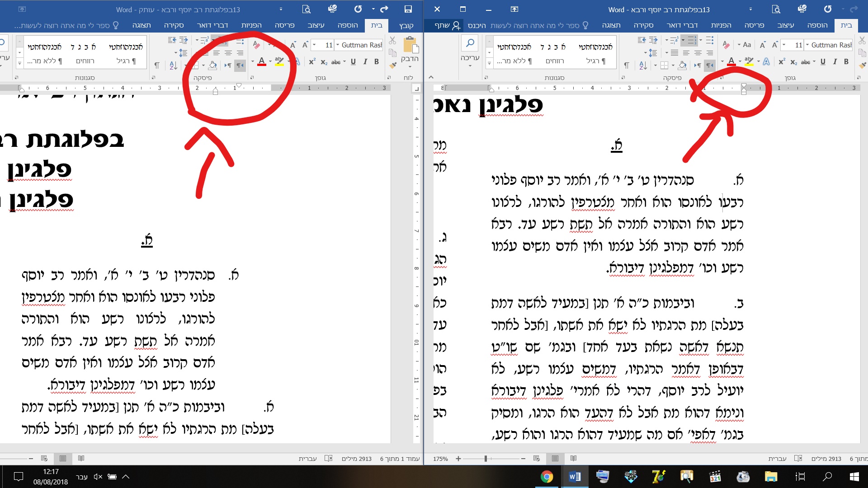Click Format Painter brush in left window
868x488 pixels.
point(393,66)
